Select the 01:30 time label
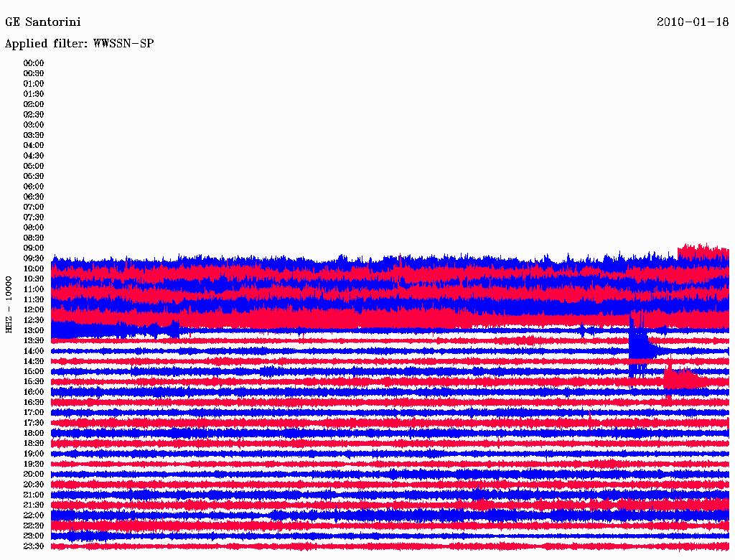The image size is (735, 560). pos(33,94)
